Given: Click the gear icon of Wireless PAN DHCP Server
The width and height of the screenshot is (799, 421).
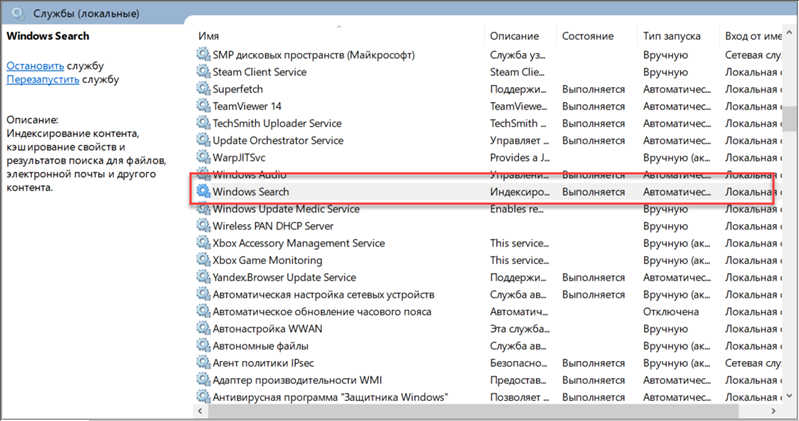Looking at the screenshot, I should [x=203, y=225].
